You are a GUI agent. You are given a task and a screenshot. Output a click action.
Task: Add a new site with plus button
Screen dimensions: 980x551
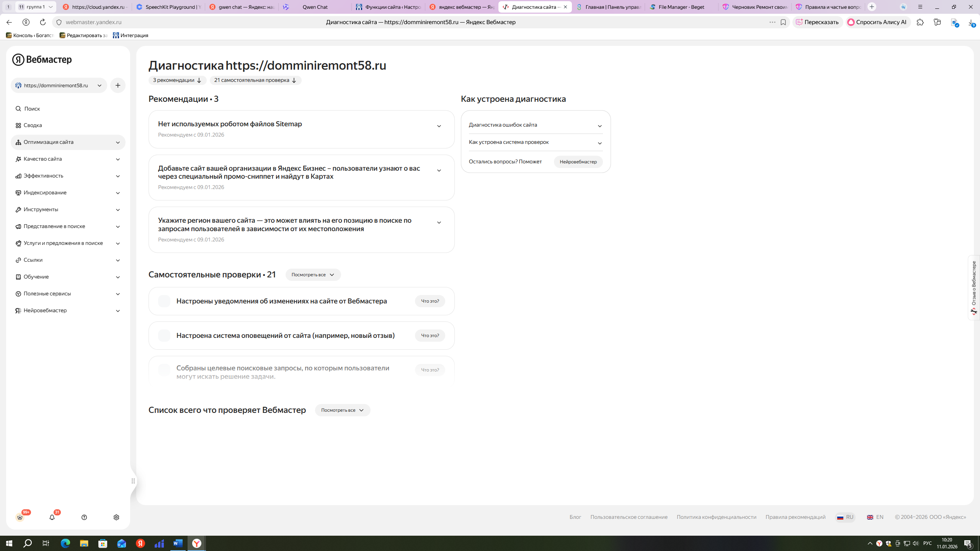pos(118,85)
